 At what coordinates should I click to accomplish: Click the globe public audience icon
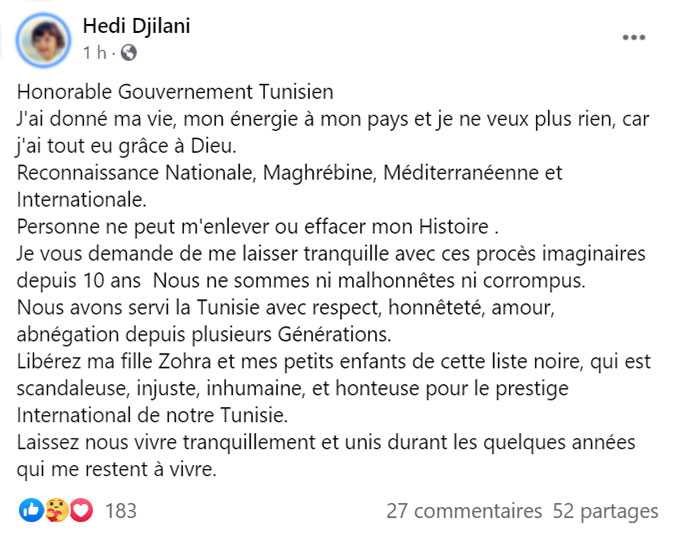point(129,53)
